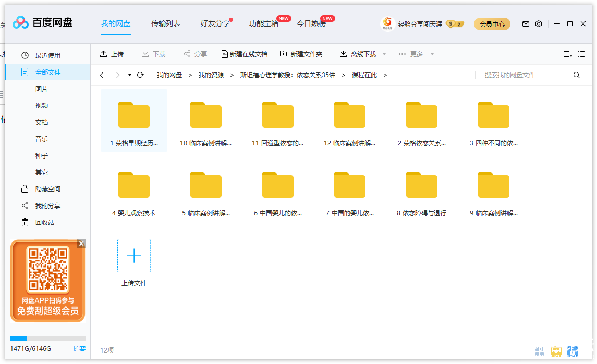
Task: Click the search magnifier icon
Action: pyautogui.click(x=577, y=75)
